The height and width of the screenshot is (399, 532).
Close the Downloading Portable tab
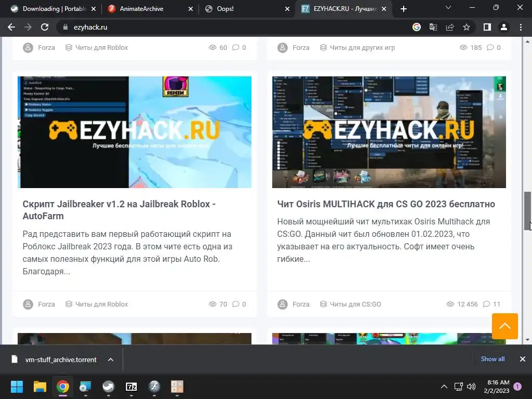pos(94,9)
